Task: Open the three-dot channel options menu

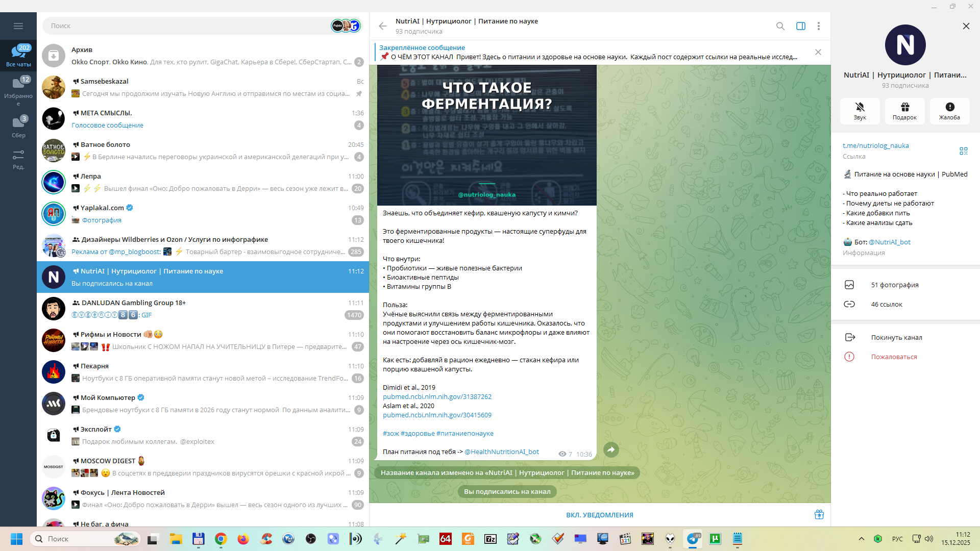Action: pyautogui.click(x=818, y=26)
